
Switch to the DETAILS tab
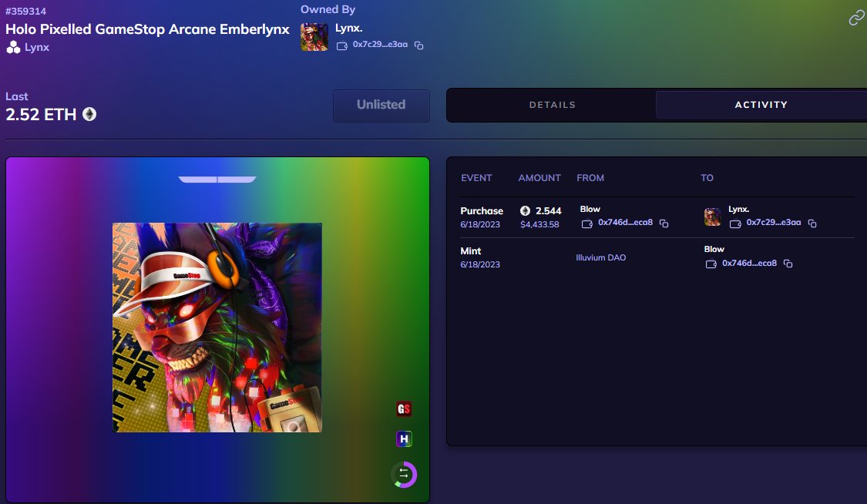click(x=552, y=105)
